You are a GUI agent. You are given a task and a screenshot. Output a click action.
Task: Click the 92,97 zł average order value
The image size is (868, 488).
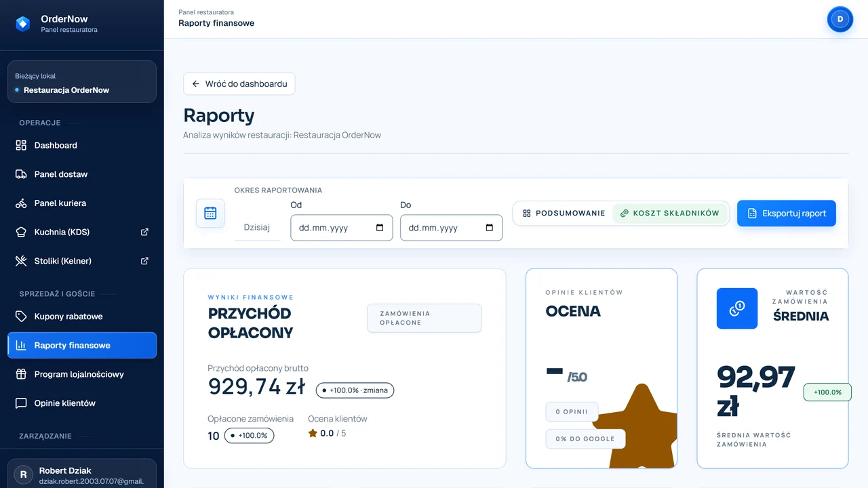click(x=756, y=392)
